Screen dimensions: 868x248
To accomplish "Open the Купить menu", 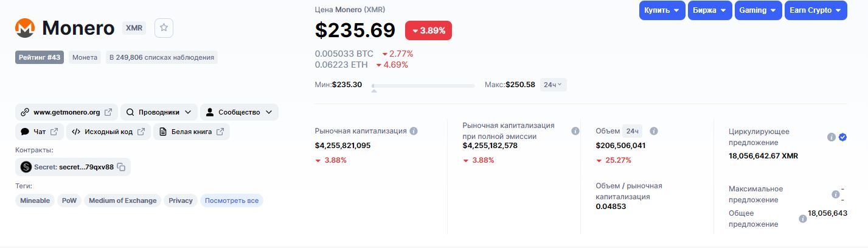I will click(x=662, y=10).
